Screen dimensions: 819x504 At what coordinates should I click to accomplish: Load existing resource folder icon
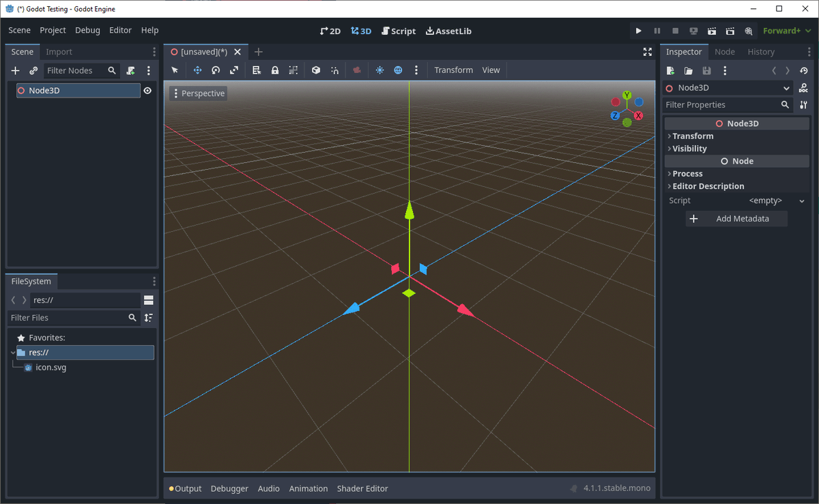tap(689, 70)
